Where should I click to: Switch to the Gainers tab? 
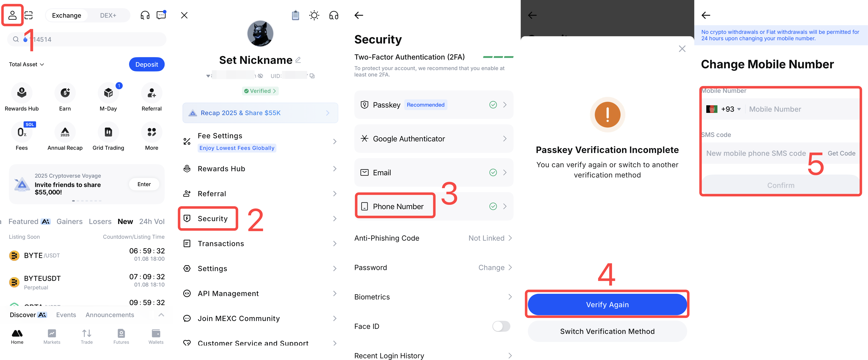(x=69, y=221)
